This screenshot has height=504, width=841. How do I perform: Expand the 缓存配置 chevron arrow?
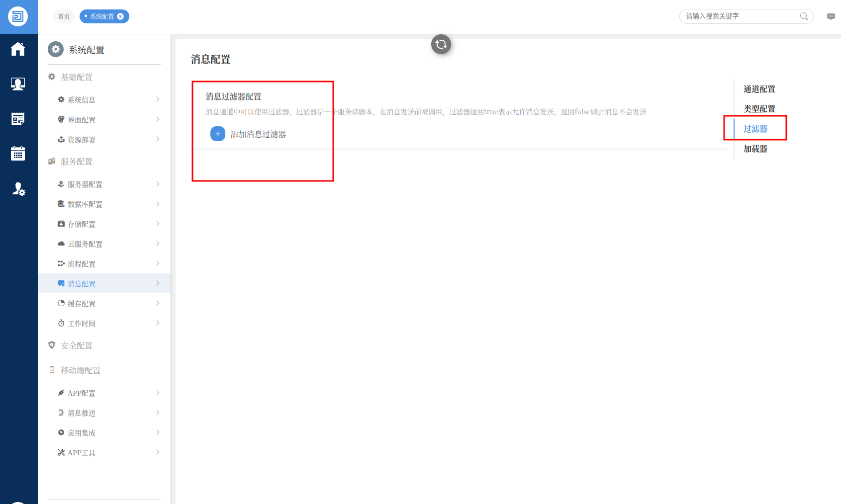pos(158,303)
